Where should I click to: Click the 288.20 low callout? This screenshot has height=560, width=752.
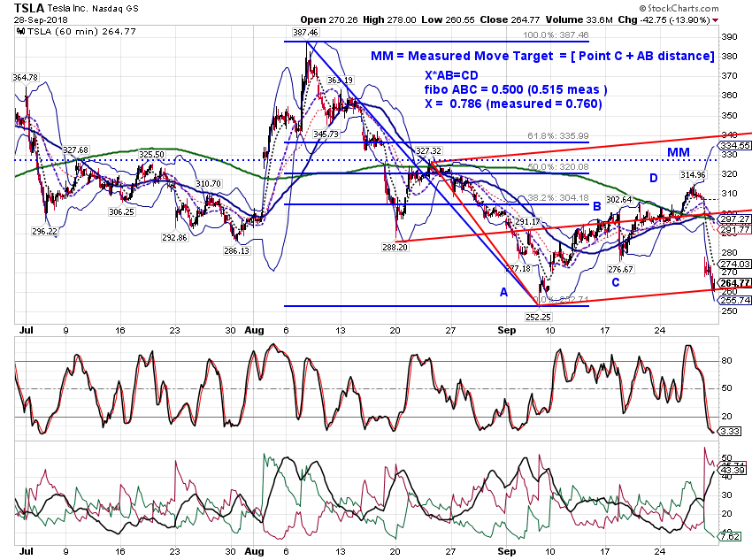click(395, 247)
